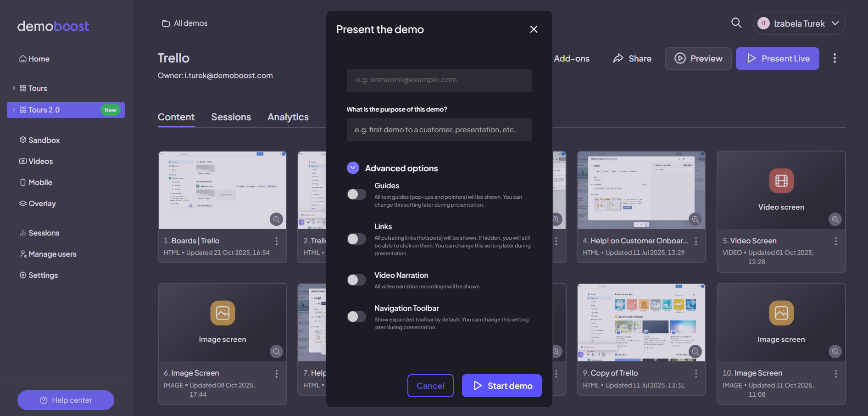
Task: Click Cancel in the dialog
Action: click(430, 386)
